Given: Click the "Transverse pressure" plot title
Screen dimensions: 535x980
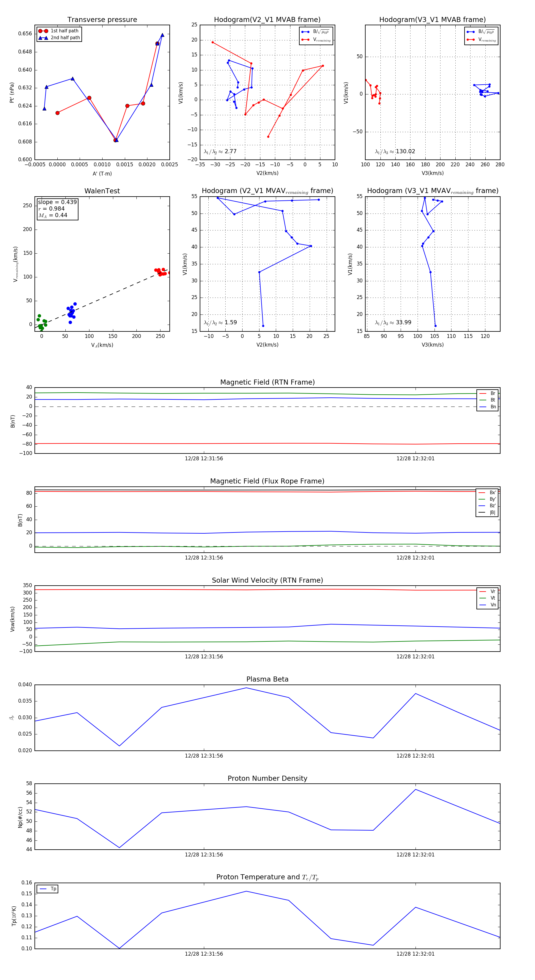Looking at the screenshot, I should (x=102, y=20).
